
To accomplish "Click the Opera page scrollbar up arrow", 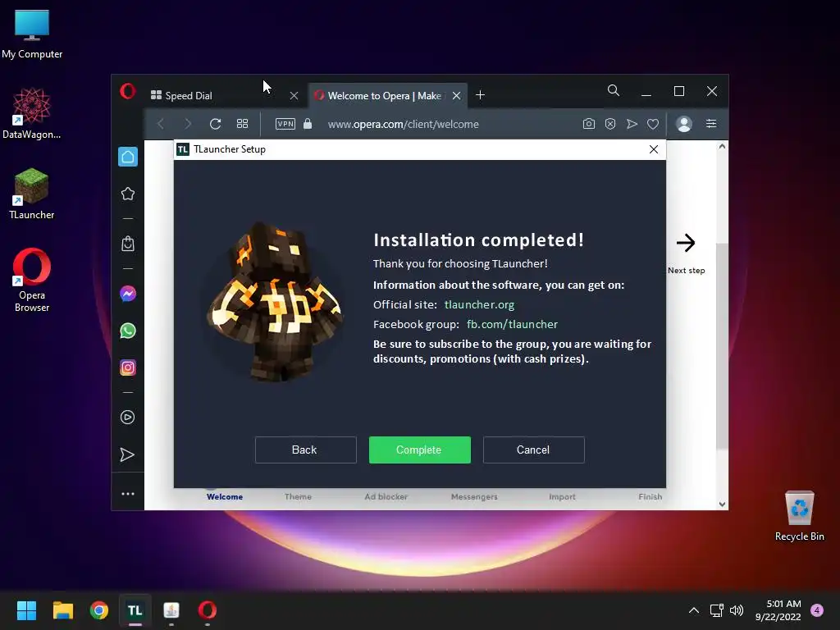I will [722, 146].
